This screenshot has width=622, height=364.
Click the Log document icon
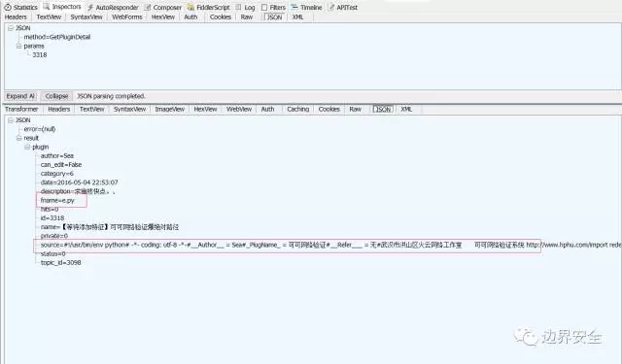[238, 7]
